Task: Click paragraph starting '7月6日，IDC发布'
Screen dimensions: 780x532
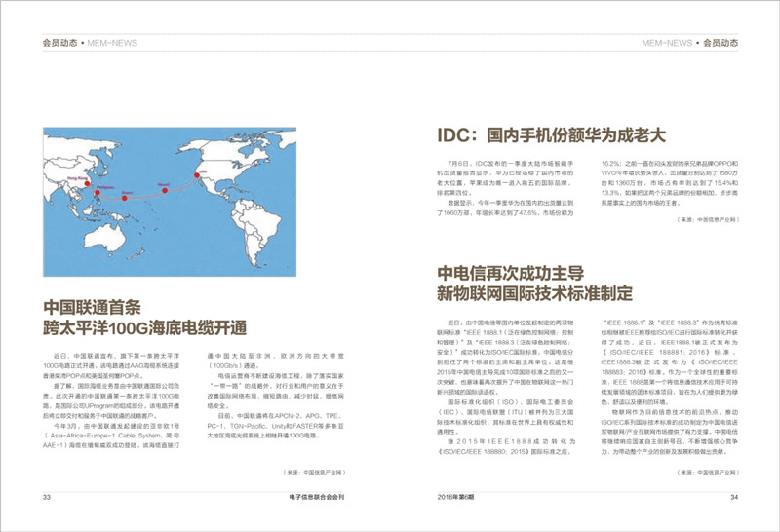Action: coord(505,178)
